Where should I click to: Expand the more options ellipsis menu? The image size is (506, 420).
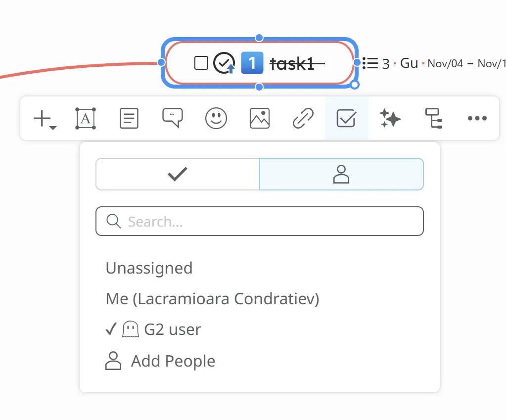pos(477,119)
